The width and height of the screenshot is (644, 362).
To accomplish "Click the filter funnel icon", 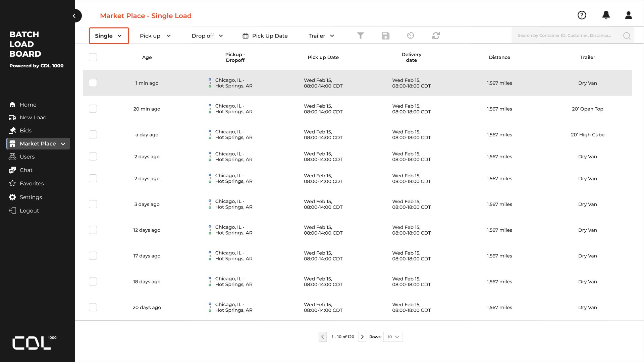I will (x=361, y=36).
